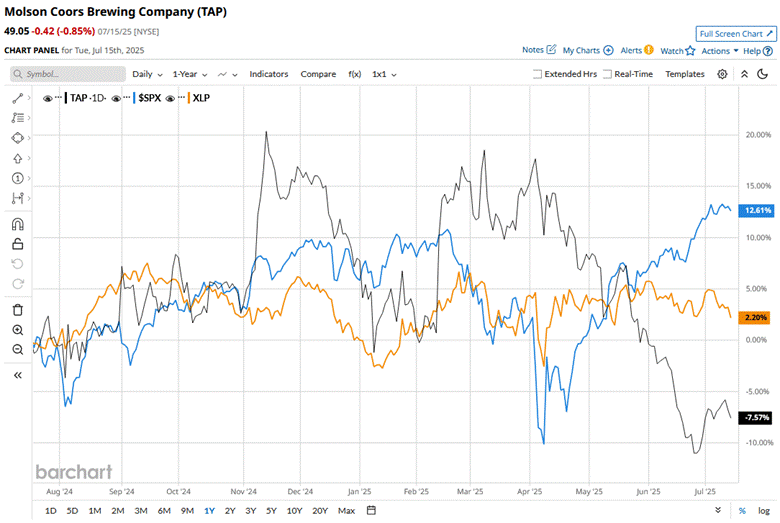Image resolution: width=780 pixels, height=523 pixels.
Task: Open the Daily frequency dropdown
Action: coord(147,74)
